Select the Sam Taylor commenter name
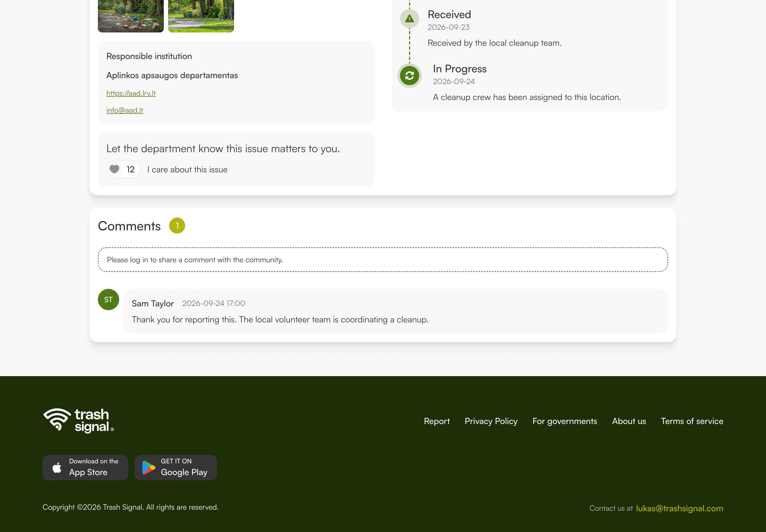766x532 pixels. [x=153, y=303]
